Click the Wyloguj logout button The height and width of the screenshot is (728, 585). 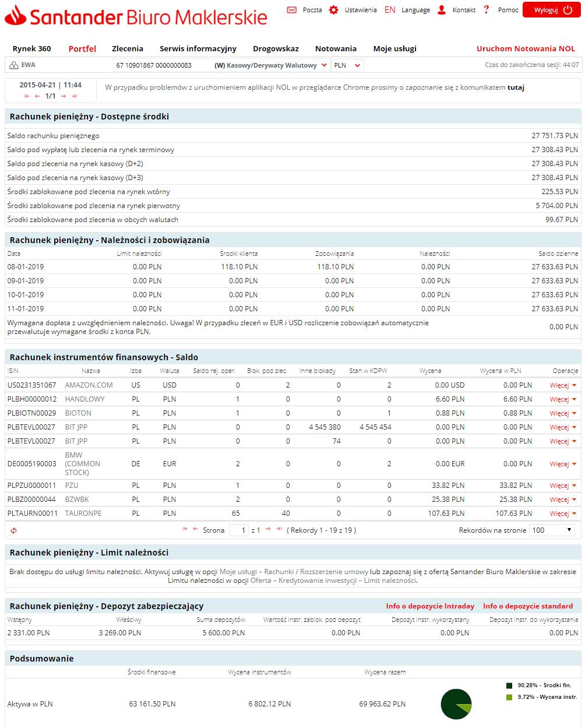[551, 10]
